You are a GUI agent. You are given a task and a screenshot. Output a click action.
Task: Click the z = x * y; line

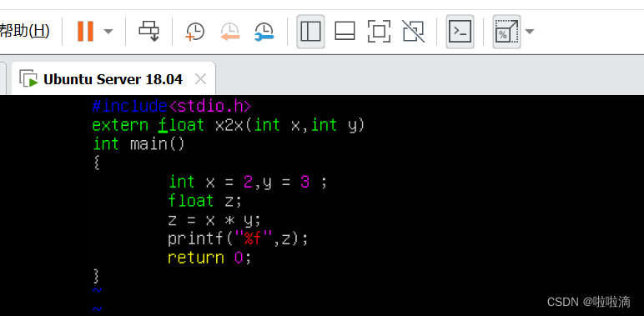coord(214,220)
